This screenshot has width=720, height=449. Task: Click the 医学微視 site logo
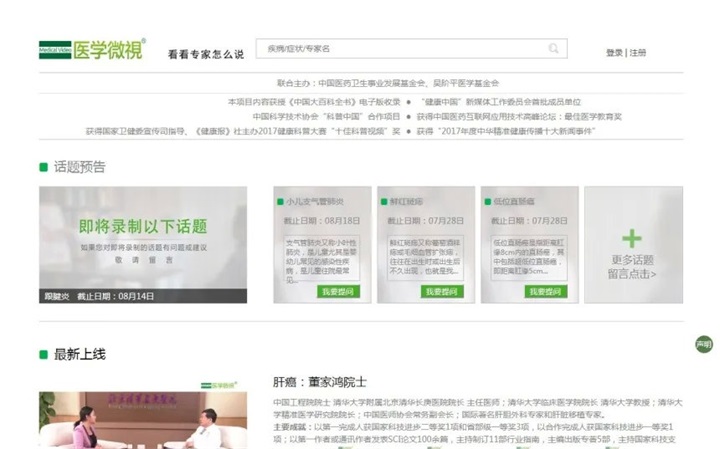click(x=91, y=49)
